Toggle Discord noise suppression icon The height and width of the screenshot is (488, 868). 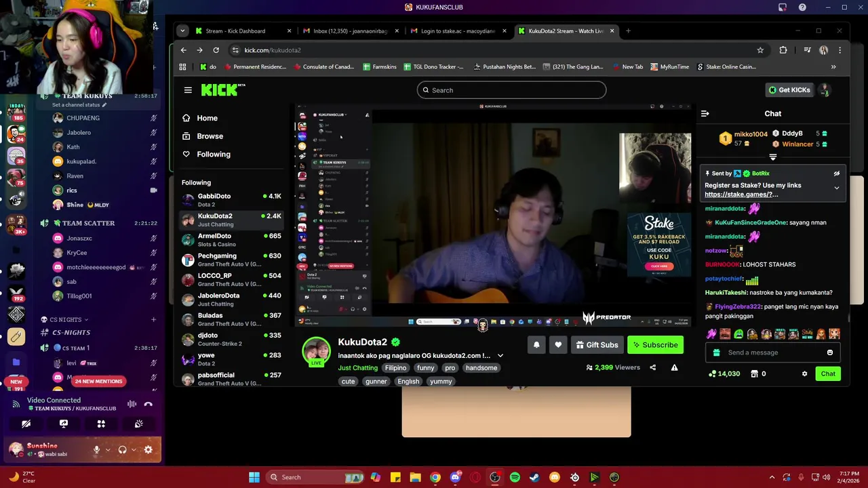[132, 405]
